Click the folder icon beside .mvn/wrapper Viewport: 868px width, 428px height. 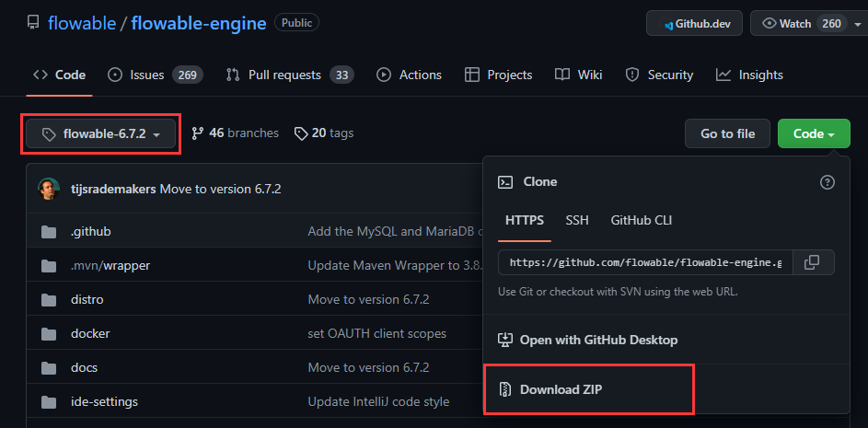point(49,266)
